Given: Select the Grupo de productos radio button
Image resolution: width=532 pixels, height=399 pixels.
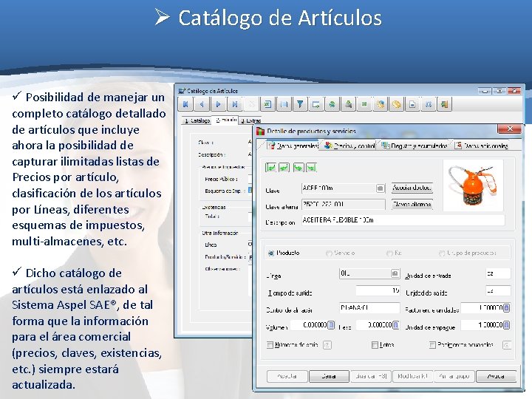Looking at the screenshot, I should point(442,253).
